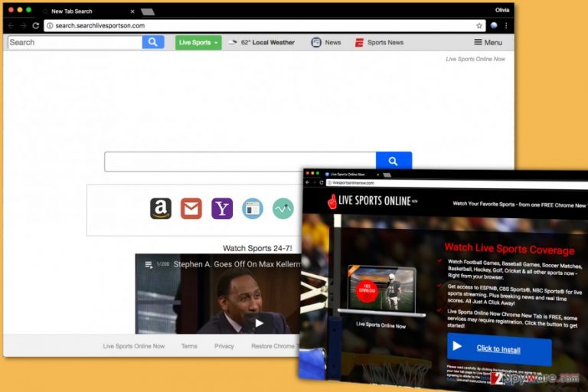
Task: Close the New Tab Search tab
Action: point(132,11)
